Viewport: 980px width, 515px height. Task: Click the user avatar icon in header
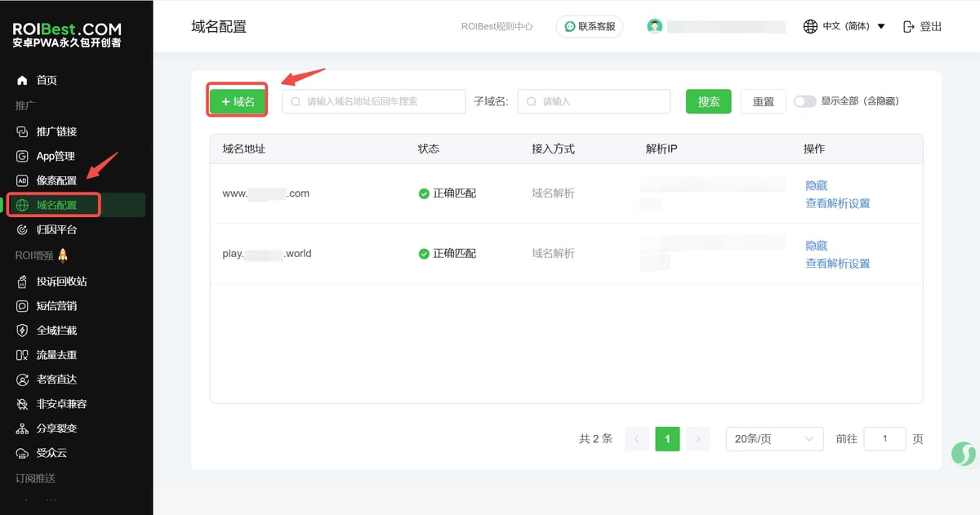pyautogui.click(x=654, y=26)
